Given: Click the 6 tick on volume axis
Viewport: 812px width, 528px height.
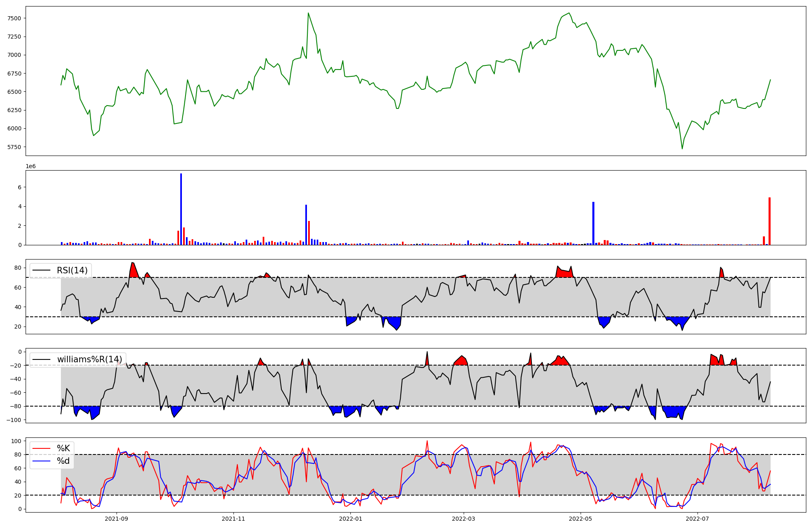Looking at the screenshot, I should [19, 187].
